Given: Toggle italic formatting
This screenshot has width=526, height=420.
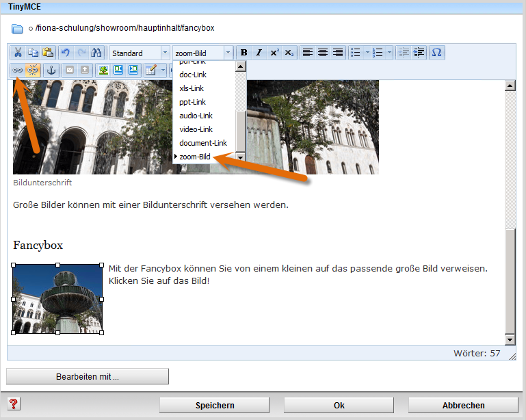Looking at the screenshot, I should pyautogui.click(x=259, y=53).
